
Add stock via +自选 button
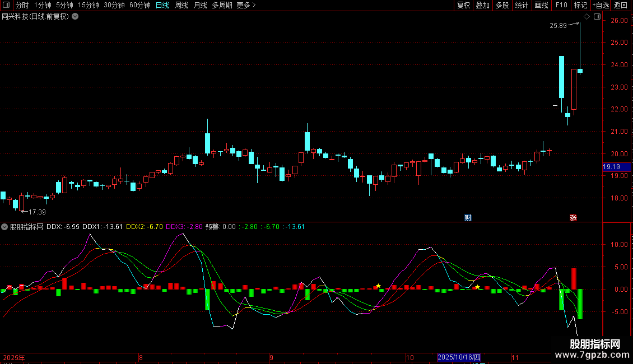[x=601, y=5]
